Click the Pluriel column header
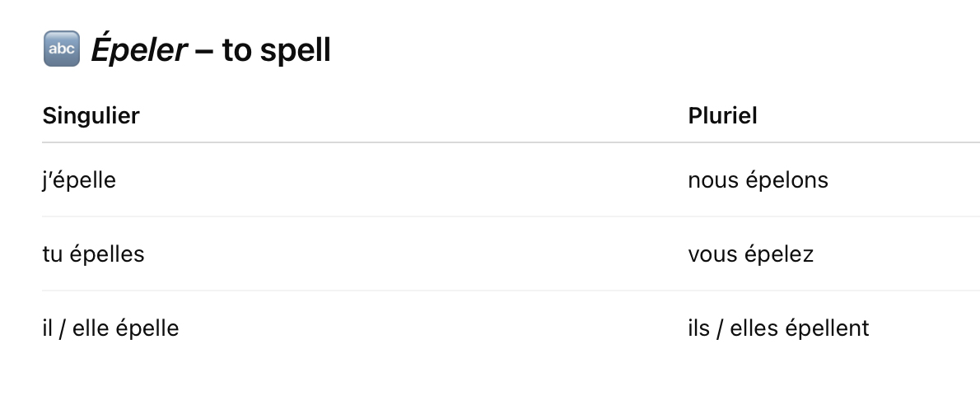980x400 pixels. pyautogui.click(x=722, y=115)
